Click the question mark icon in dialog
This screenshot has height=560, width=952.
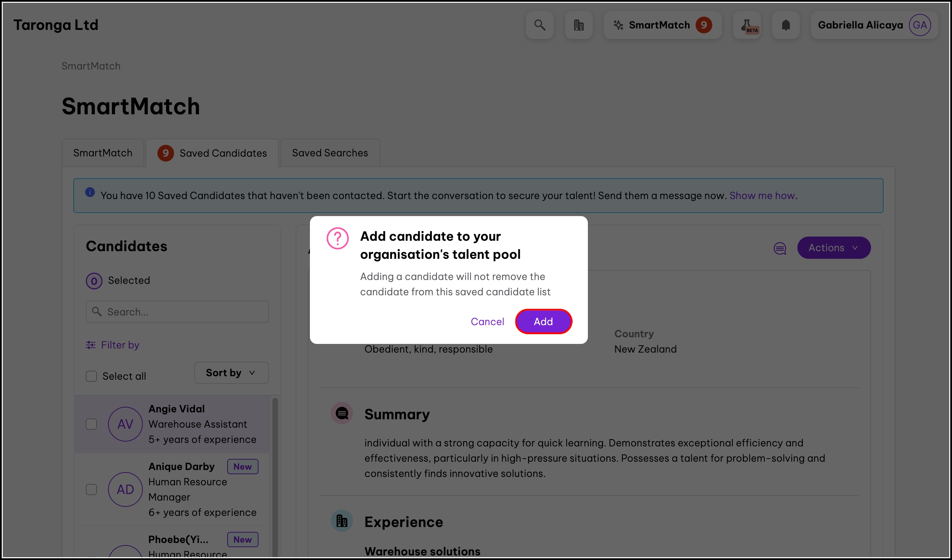click(x=337, y=238)
